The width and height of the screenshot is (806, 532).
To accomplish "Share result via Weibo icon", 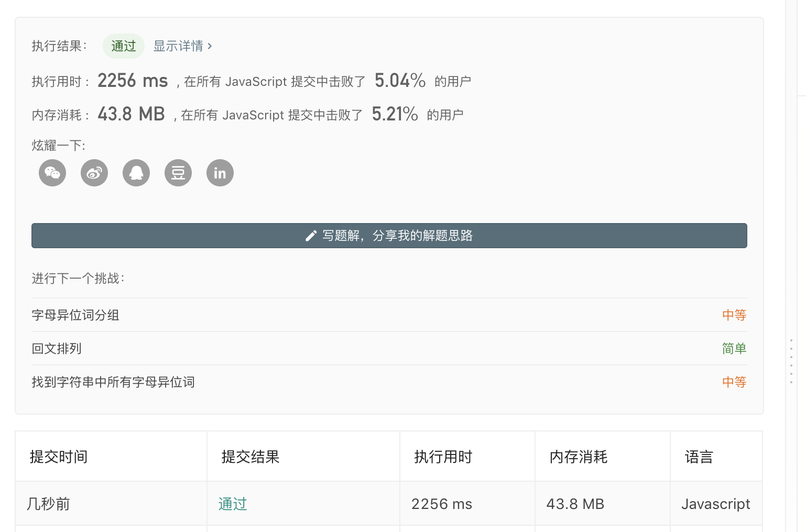I will pyautogui.click(x=94, y=172).
